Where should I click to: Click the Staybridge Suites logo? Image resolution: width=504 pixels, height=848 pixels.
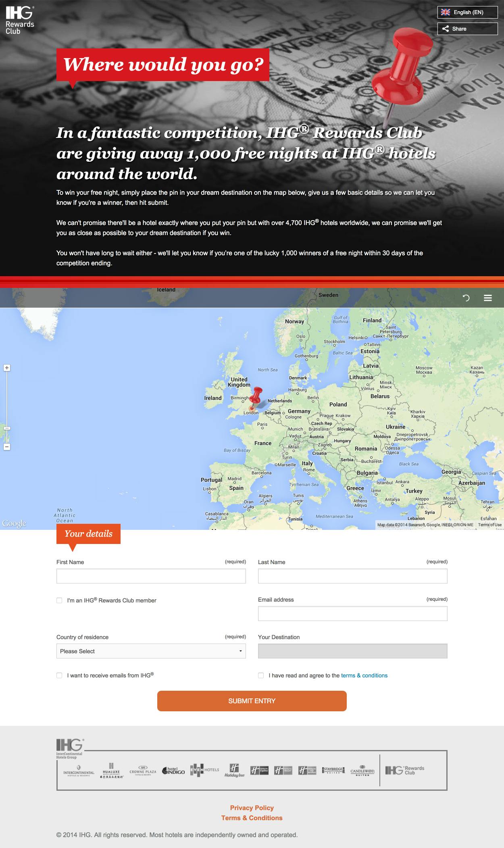(333, 770)
